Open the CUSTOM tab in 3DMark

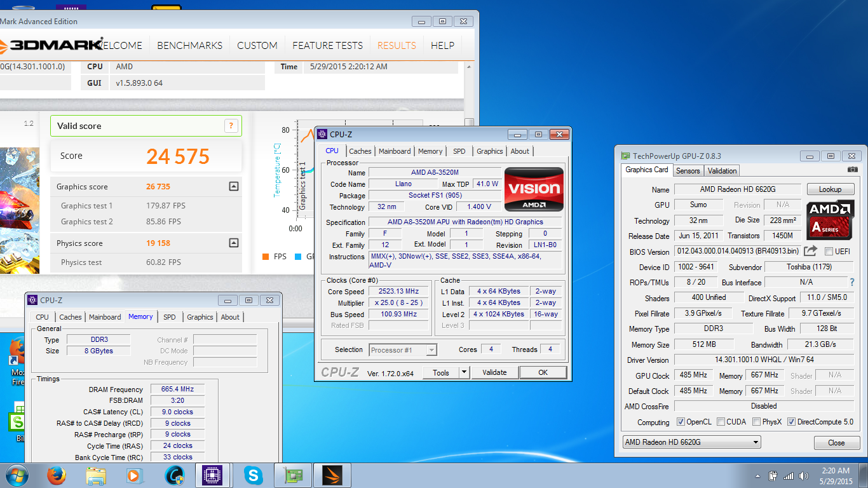click(x=257, y=45)
